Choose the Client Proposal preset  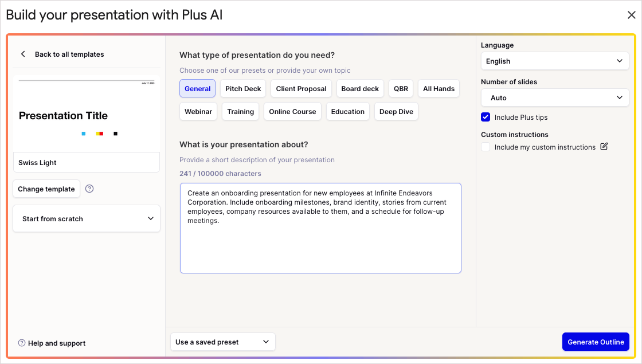301,88
